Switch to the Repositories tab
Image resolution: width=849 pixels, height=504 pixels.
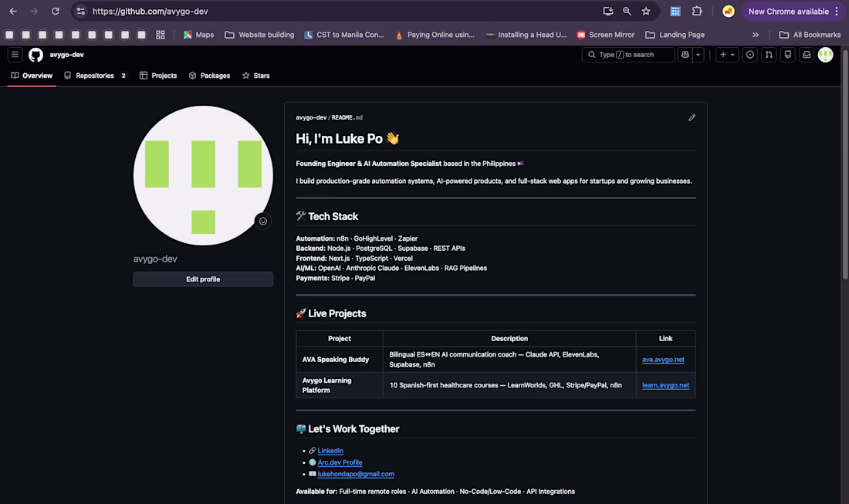[96, 76]
